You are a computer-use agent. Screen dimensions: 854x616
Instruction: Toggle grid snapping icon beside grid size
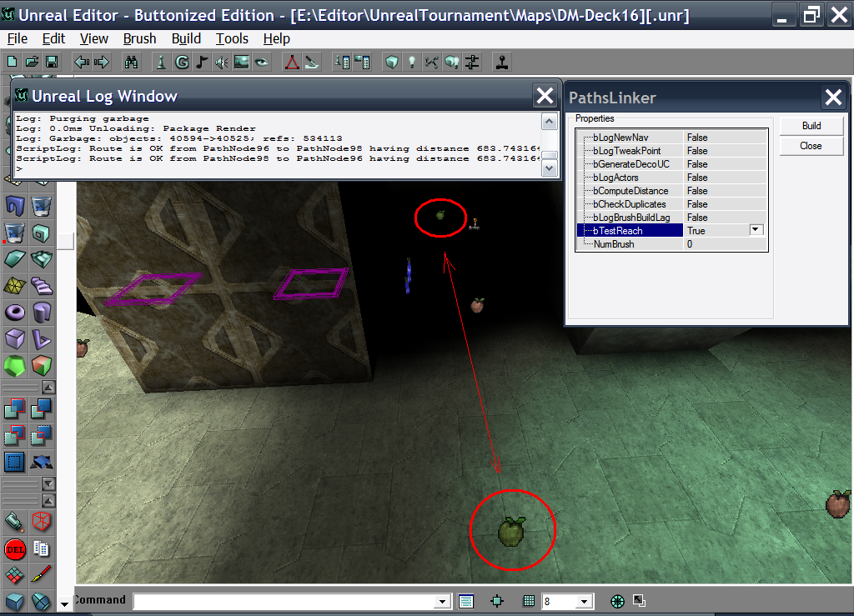(528, 601)
